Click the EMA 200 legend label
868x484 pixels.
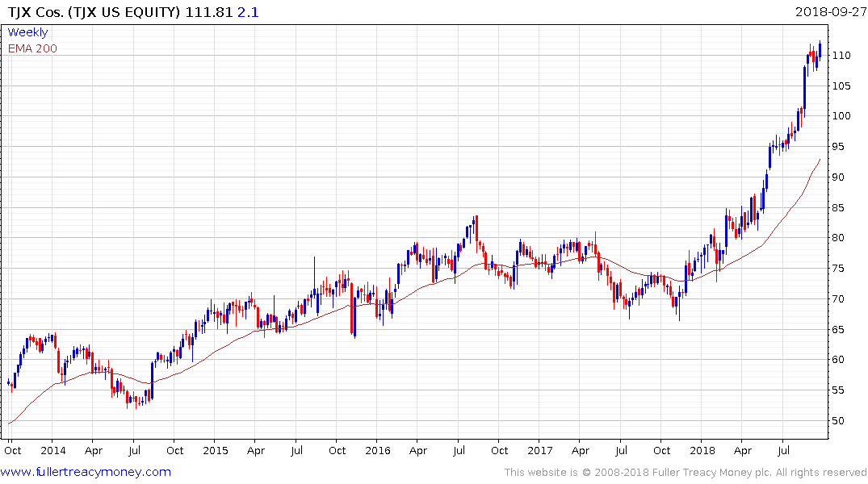coord(32,48)
